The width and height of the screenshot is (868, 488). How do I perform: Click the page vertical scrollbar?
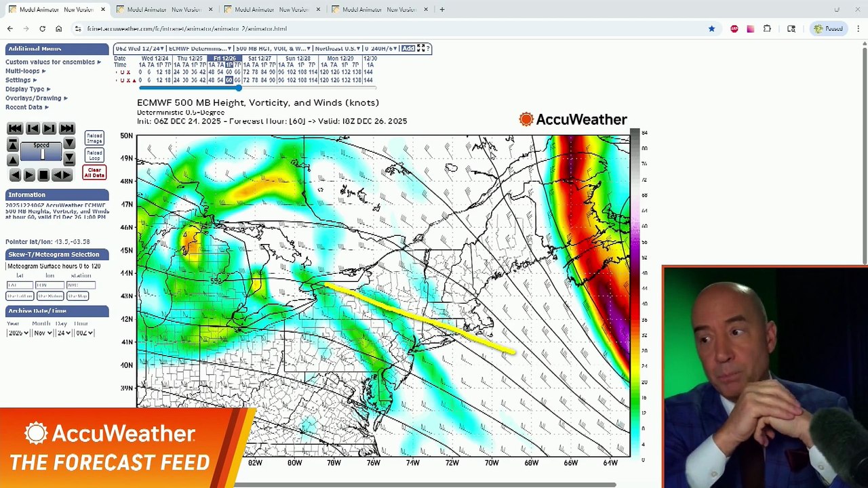865,156
